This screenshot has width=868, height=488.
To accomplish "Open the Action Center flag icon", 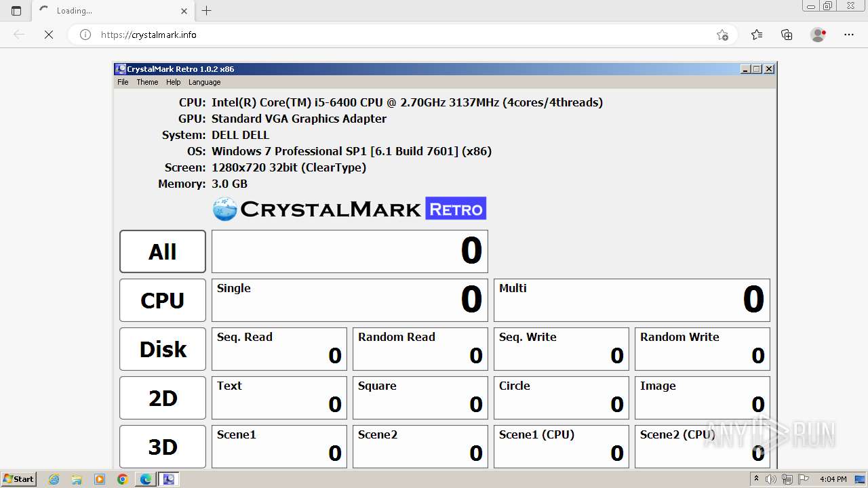I will click(x=803, y=479).
